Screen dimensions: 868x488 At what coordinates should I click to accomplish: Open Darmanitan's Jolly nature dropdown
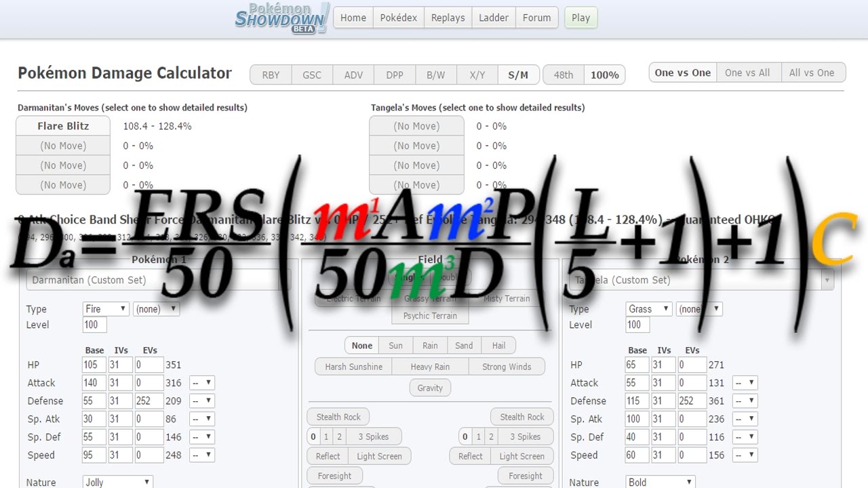119,483
